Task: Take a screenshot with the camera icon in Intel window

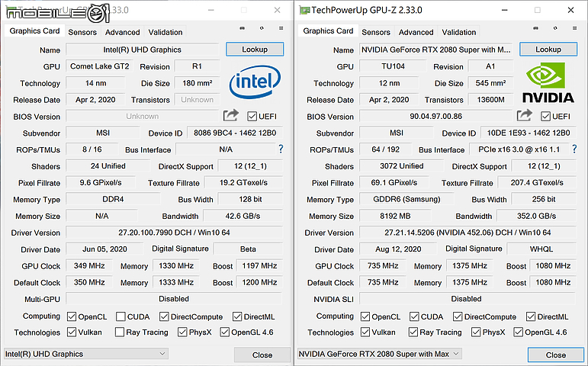Action: (x=243, y=28)
